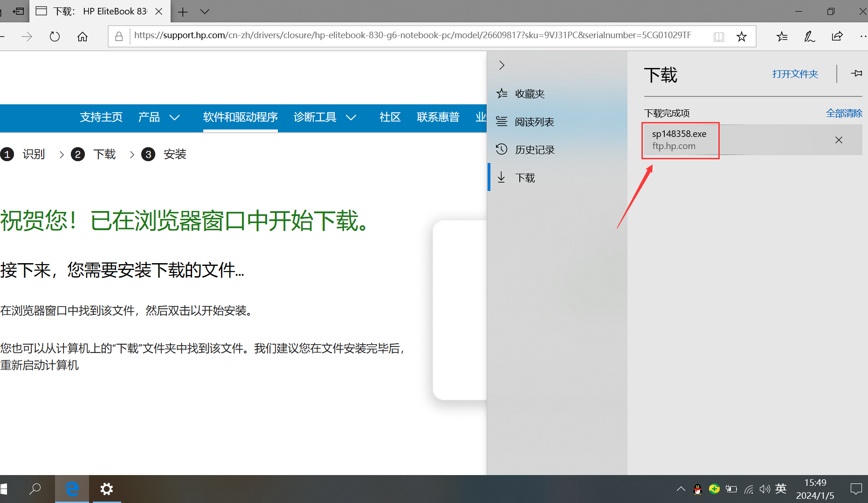
Task: Click 全部清除 to clear downloads
Action: pos(844,113)
